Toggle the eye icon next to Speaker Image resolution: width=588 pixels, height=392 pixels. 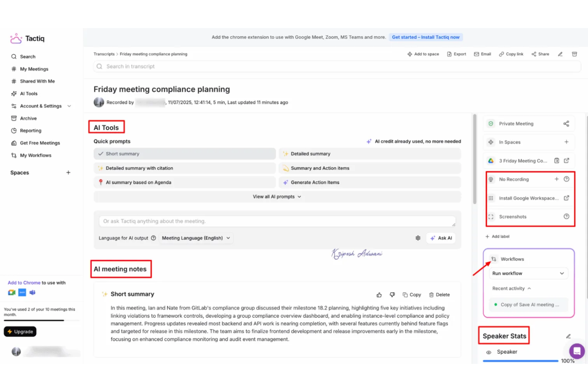tap(489, 352)
